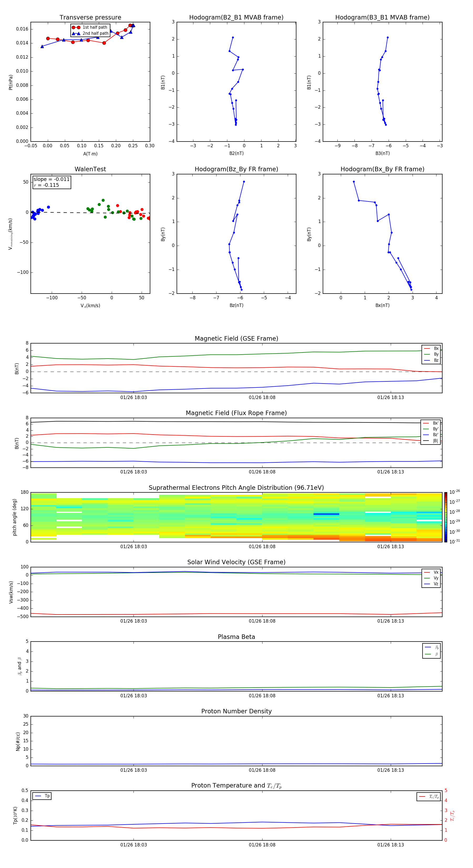
Task: Click the 10^-31 colorbar tick label
Action: pyautogui.click(x=455, y=542)
